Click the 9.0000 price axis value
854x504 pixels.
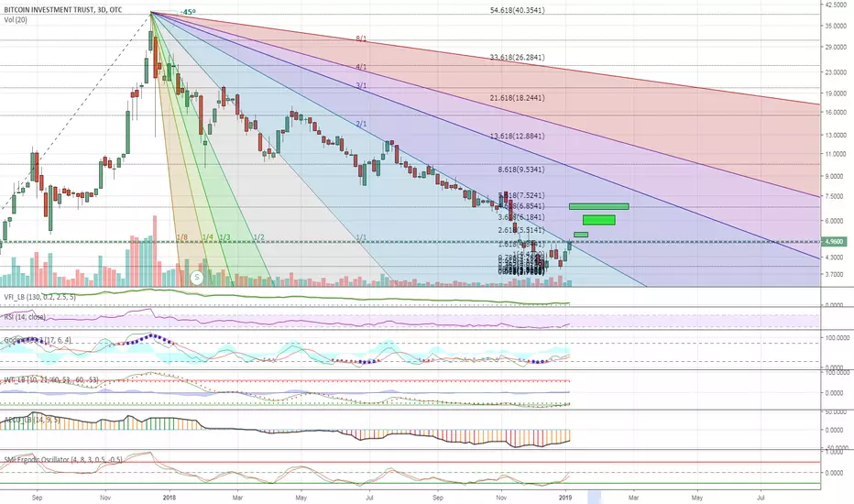[x=836, y=177]
